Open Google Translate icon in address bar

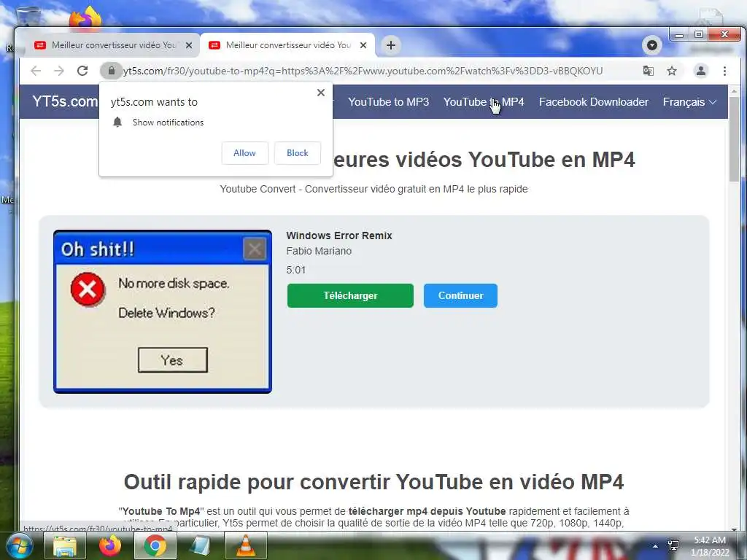648,71
